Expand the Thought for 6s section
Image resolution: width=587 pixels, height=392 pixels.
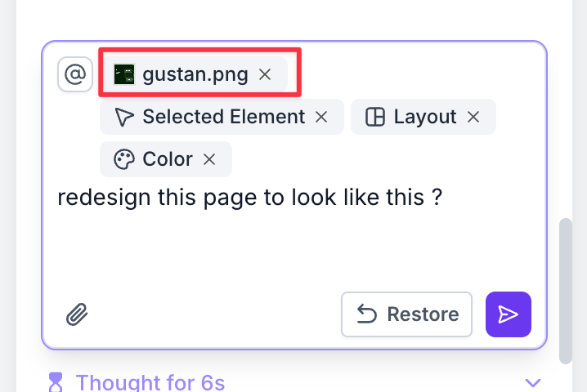coord(533,382)
